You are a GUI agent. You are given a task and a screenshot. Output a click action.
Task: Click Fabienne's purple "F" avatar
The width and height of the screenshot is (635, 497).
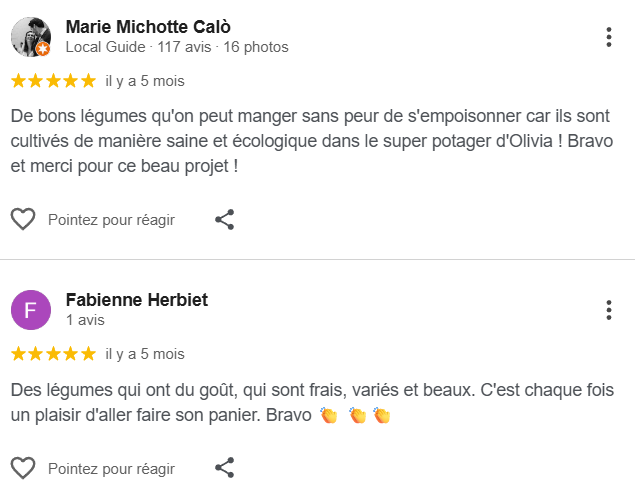pyautogui.click(x=30, y=310)
